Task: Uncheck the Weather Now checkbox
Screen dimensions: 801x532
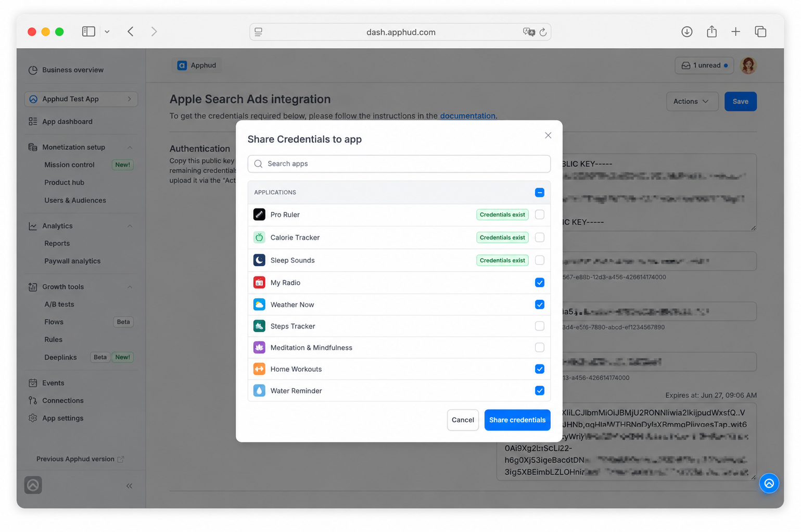Action: point(540,305)
